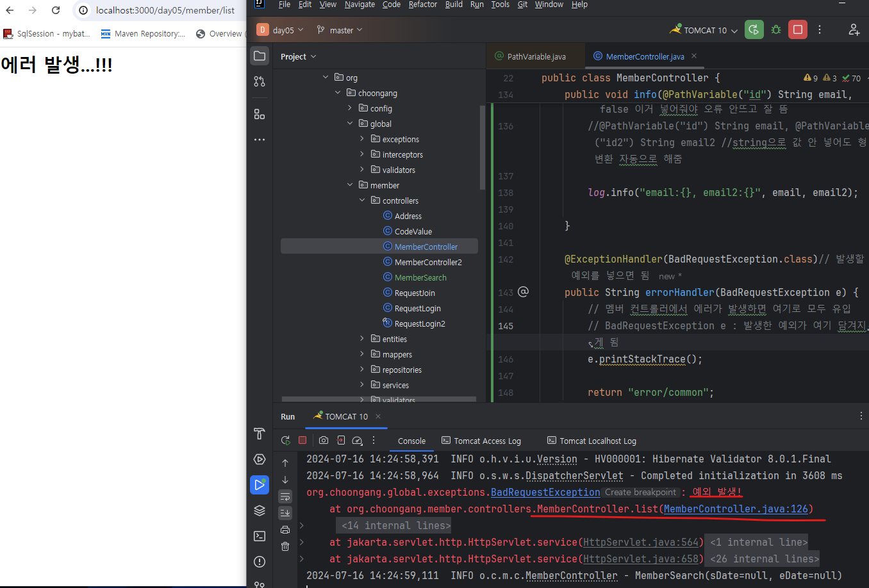Stop the running TOMCAT 10 server
Viewport: 869px width, 588px height.
[798, 30]
